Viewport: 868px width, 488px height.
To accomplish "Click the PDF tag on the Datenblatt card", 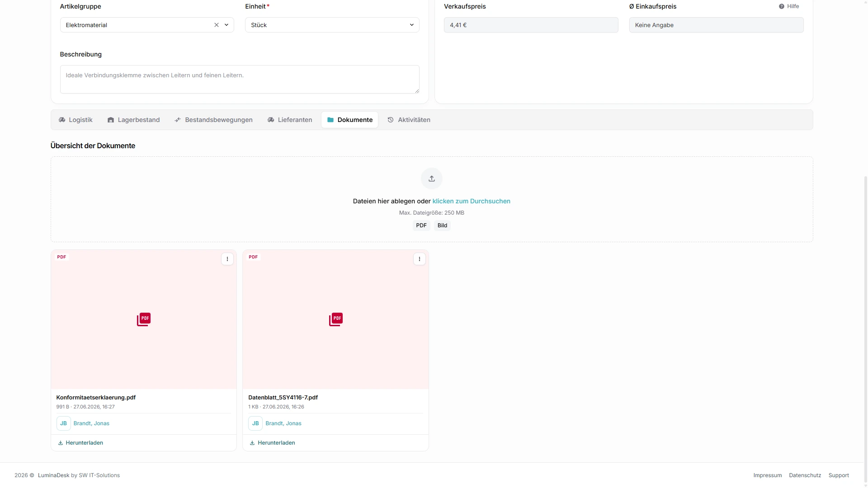I will (x=253, y=257).
